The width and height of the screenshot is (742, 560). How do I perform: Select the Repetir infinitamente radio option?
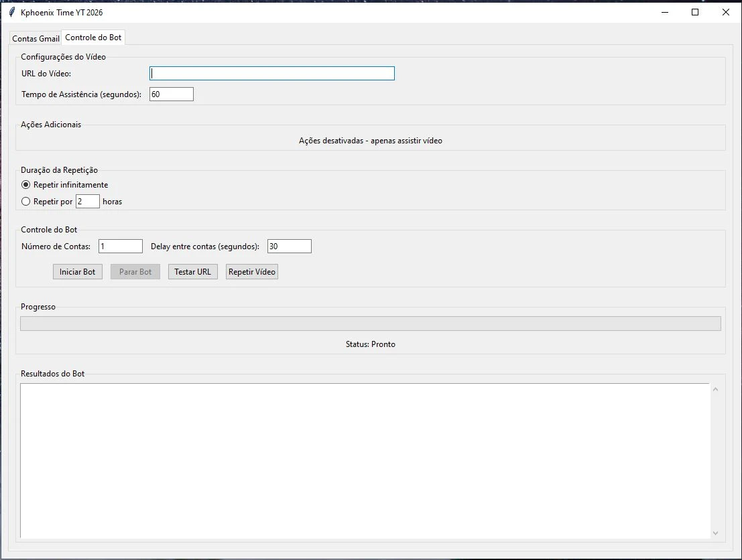pos(26,185)
